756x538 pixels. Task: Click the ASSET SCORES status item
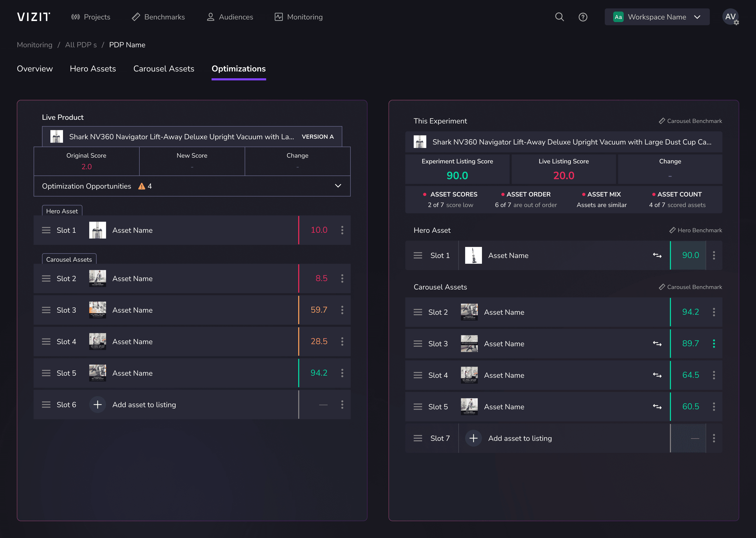point(450,199)
